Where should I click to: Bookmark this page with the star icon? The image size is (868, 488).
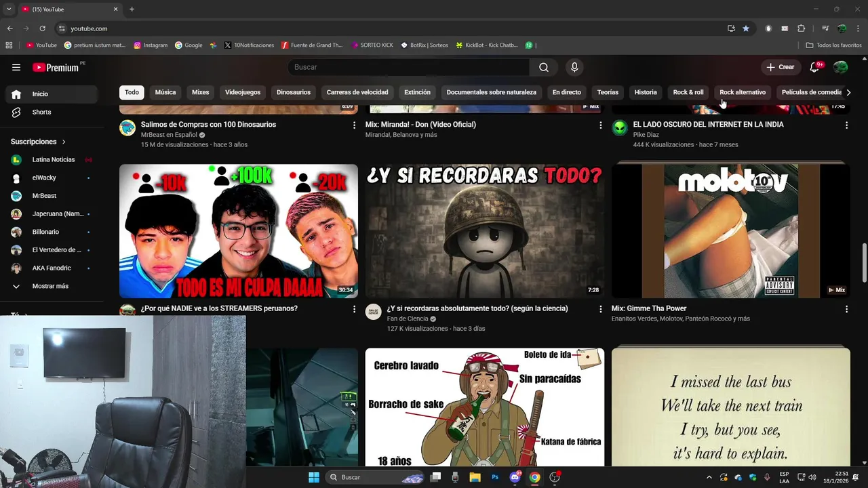pyautogui.click(x=746, y=28)
